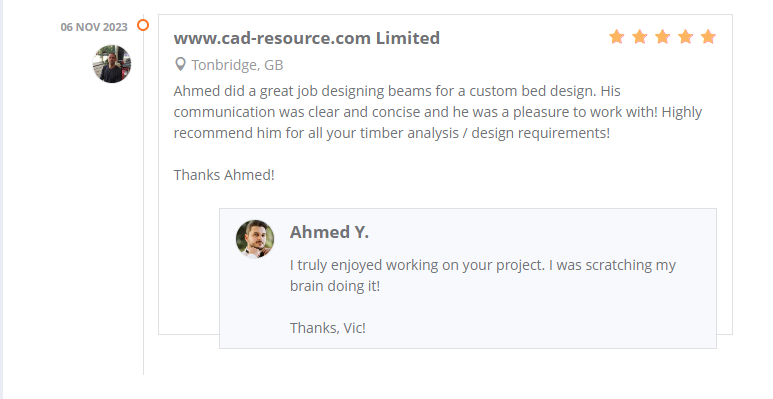The height and width of the screenshot is (399, 773).
Task: Click the "Thanks, Vic!" sign-off
Action: tap(328, 328)
